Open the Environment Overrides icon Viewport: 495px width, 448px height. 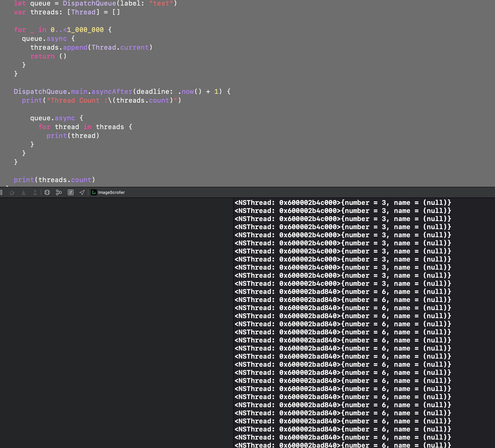[71, 193]
